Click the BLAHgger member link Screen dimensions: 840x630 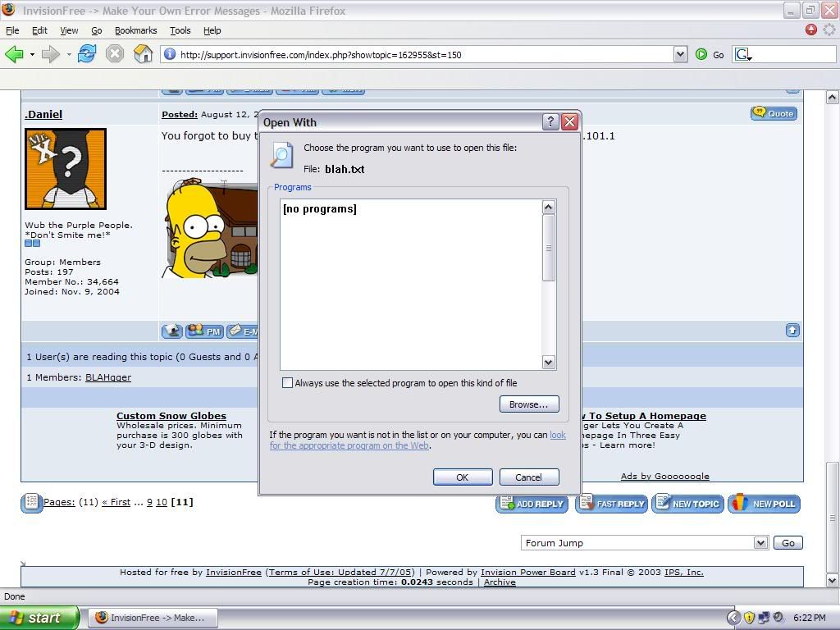click(x=108, y=377)
